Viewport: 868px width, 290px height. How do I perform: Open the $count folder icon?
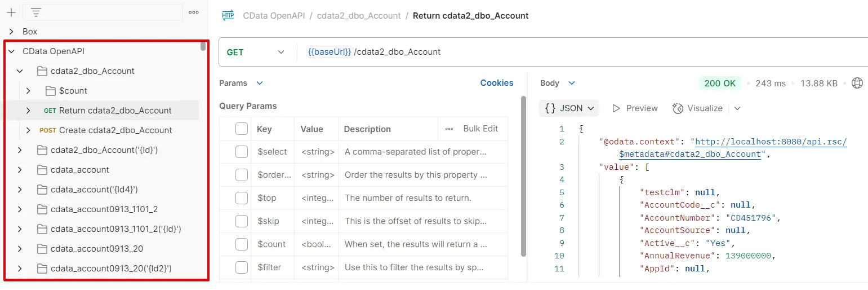coord(50,91)
